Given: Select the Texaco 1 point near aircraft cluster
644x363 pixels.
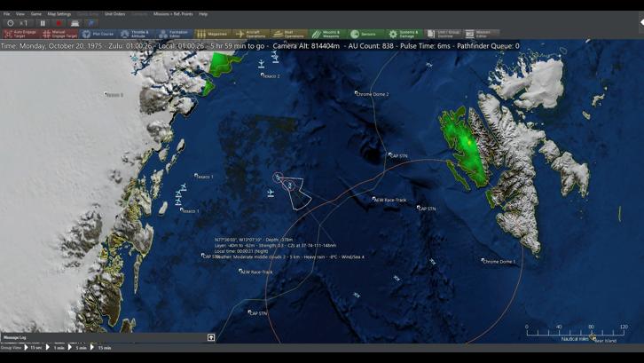Looking at the screenshot, I should point(189,211).
